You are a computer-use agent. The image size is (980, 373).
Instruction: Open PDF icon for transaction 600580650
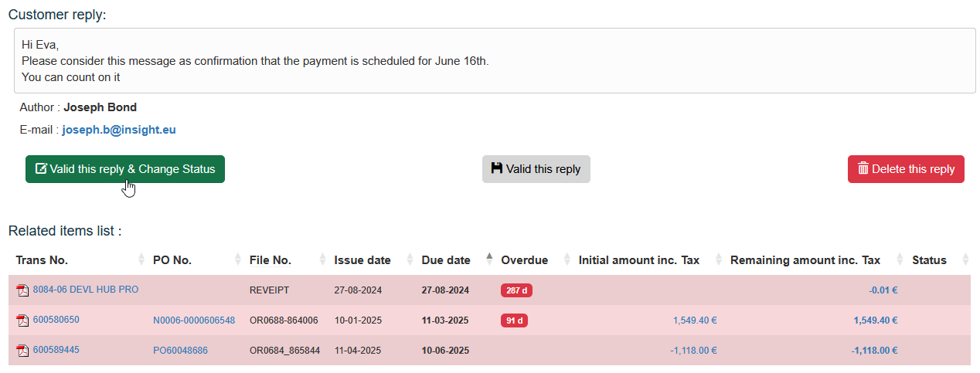(22, 320)
